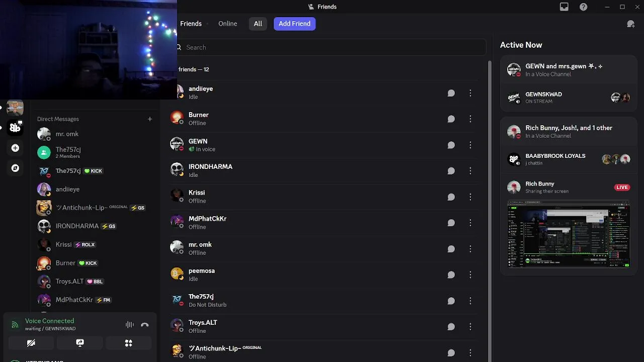Open the inbox icon in title bar
Viewport: 644px width, 362px height.
(x=564, y=7)
